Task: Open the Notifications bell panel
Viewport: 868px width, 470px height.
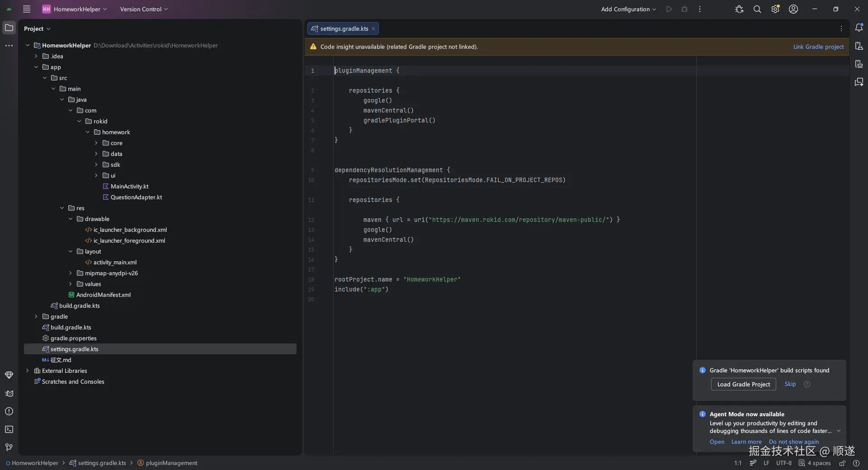Action: [859, 28]
